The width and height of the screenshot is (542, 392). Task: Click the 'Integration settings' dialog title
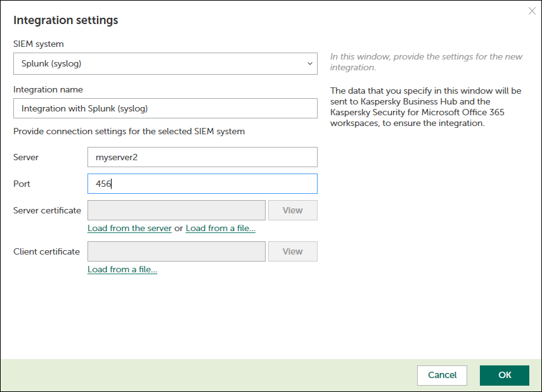[66, 20]
